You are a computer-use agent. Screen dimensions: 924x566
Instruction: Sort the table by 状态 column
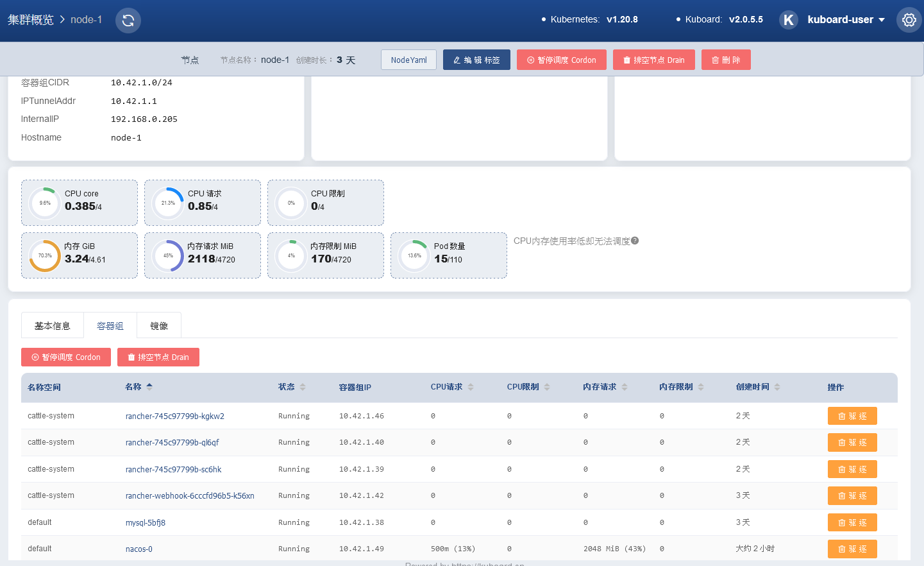pos(303,387)
